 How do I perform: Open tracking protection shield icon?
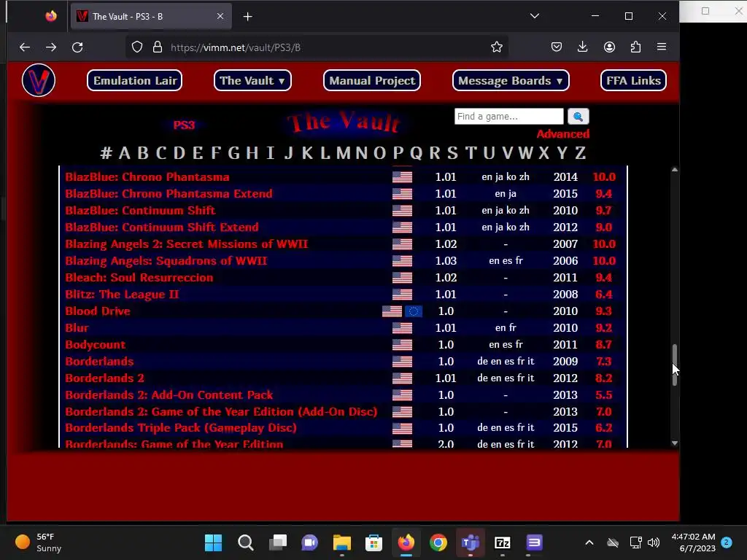[x=137, y=47]
